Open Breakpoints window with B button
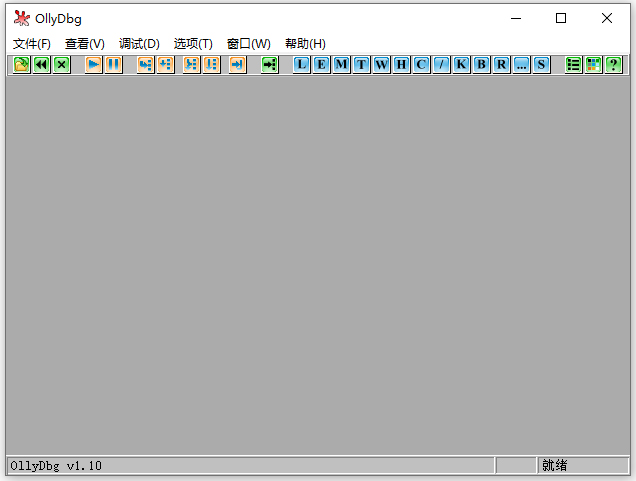Image resolution: width=636 pixels, height=481 pixels. [x=481, y=65]
